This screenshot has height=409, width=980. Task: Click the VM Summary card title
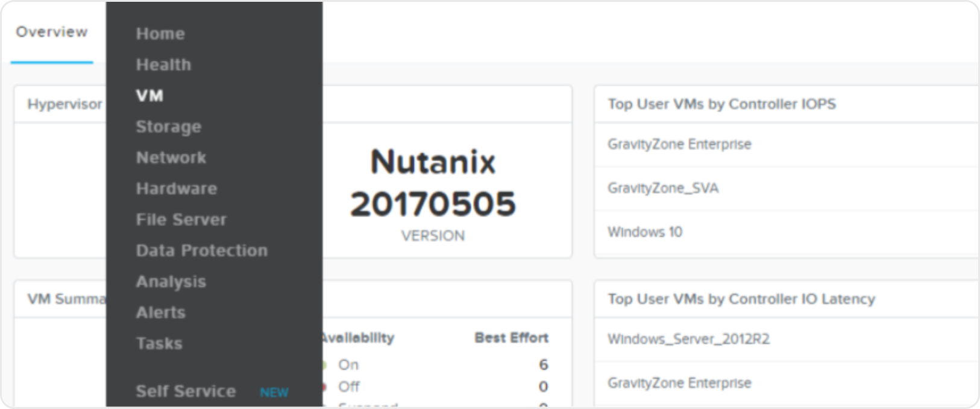[66, 299]
